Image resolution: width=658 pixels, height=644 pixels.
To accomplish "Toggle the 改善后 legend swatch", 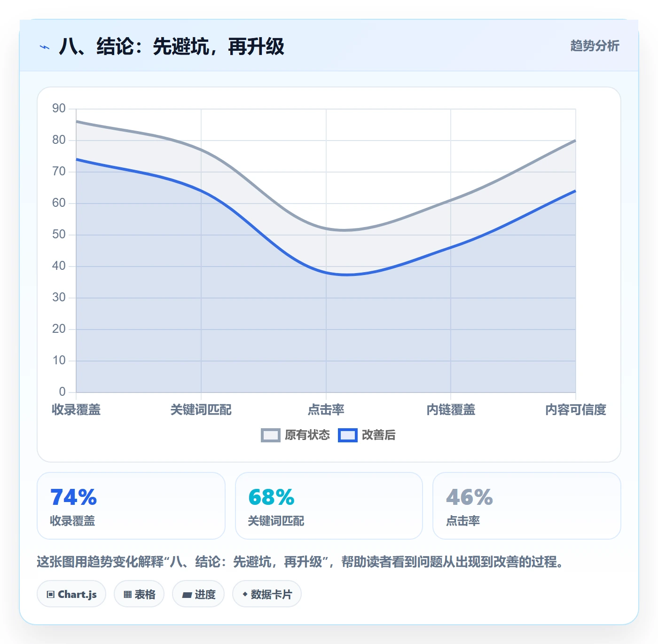I will pos(348,435).
